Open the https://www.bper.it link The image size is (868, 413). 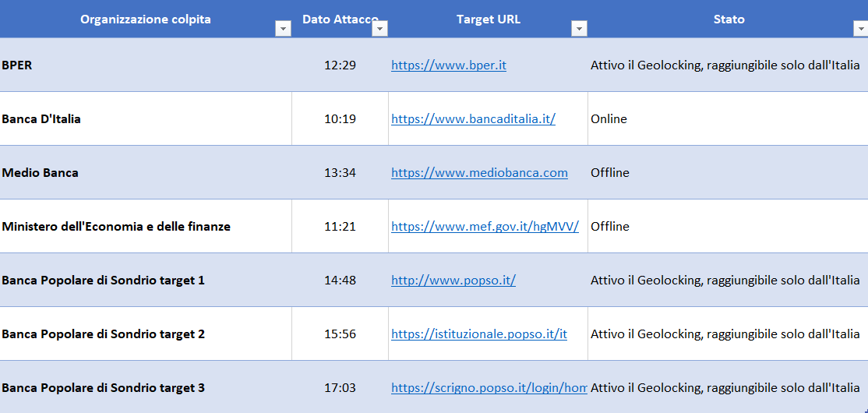point(448,65)
